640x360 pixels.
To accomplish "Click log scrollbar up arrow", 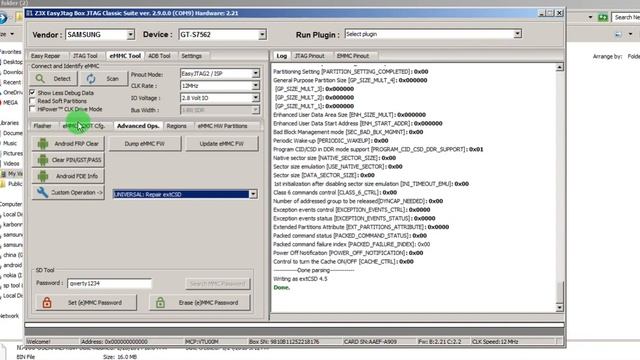I will click(559, 67).
